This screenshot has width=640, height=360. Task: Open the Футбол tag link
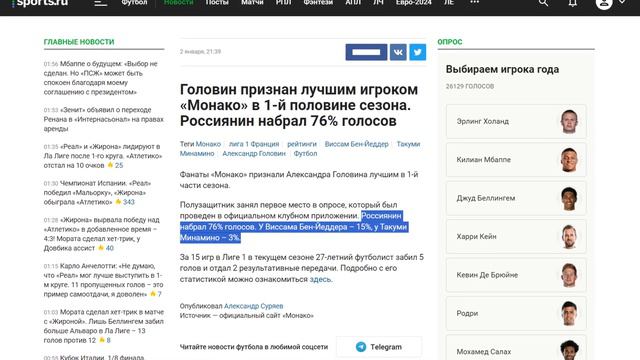click(x=305, y=154)
